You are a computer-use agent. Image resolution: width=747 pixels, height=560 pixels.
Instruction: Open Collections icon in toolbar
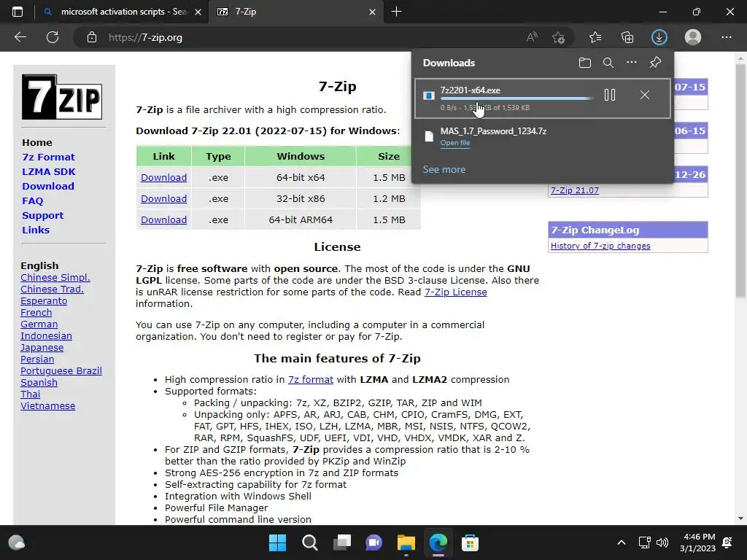[x=627, y=37]
